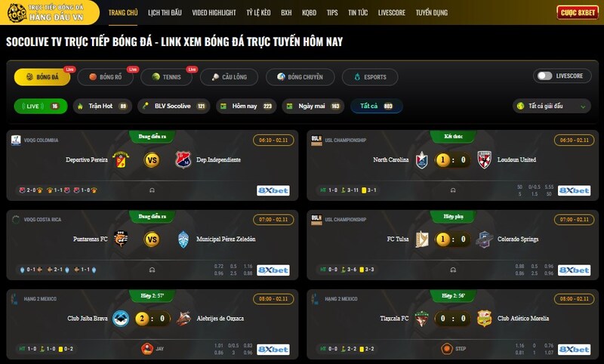Click 8Xbet logo in North Carolina match card
The height and width of the screenshot is (364, 604).
[574, 190]
